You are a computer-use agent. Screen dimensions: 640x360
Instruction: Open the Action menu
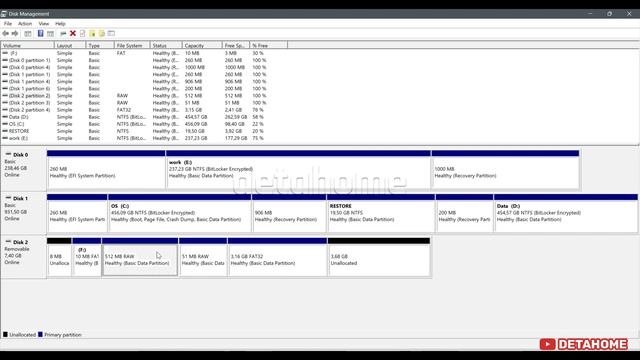coord(25,24)
